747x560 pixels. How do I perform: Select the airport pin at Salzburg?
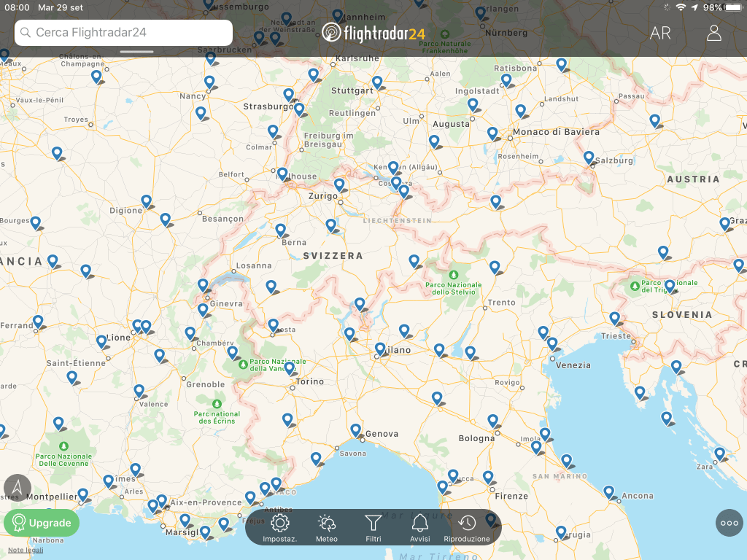[x=589, y=157]
